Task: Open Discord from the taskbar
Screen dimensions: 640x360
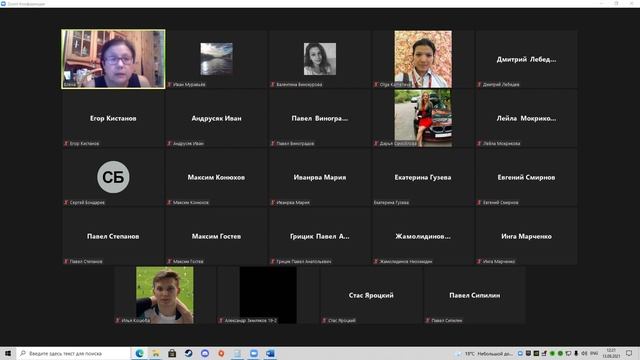Action: pyautogui.click(x=204, y=353)
